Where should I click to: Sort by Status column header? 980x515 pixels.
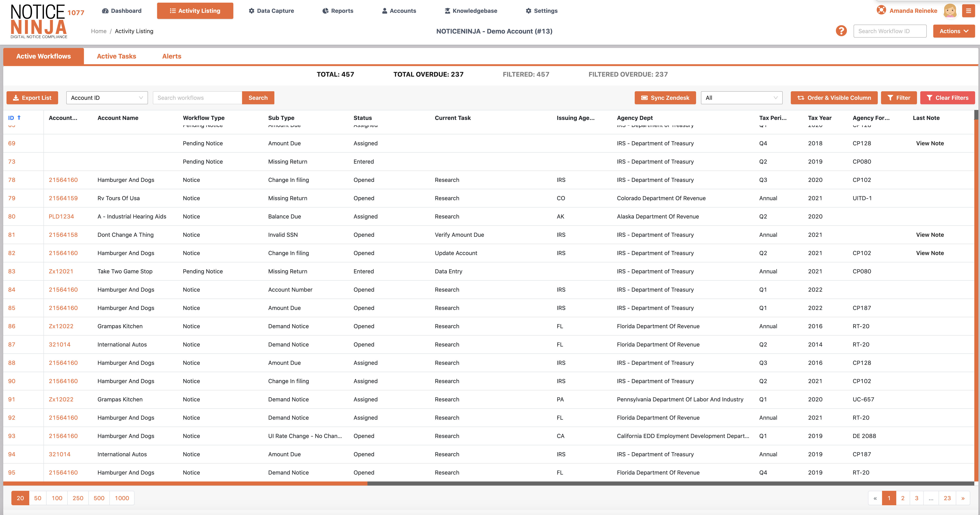pos(363,118)
